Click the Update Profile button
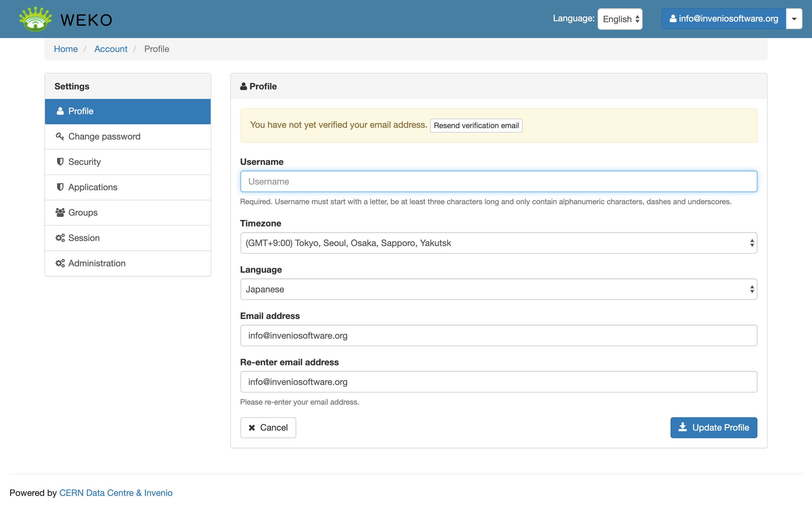812x520 pixels. 713,427
